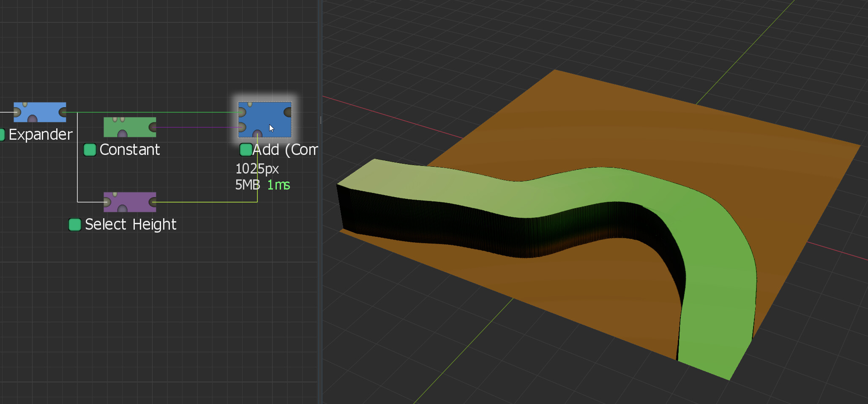Click the Constant node's right output port

pyautogui.click(x=153, y=127)
